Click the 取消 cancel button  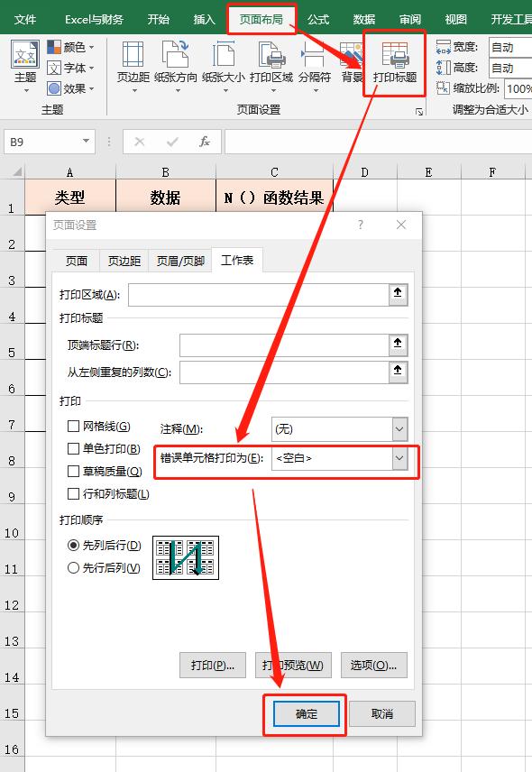tap(382, 714)
